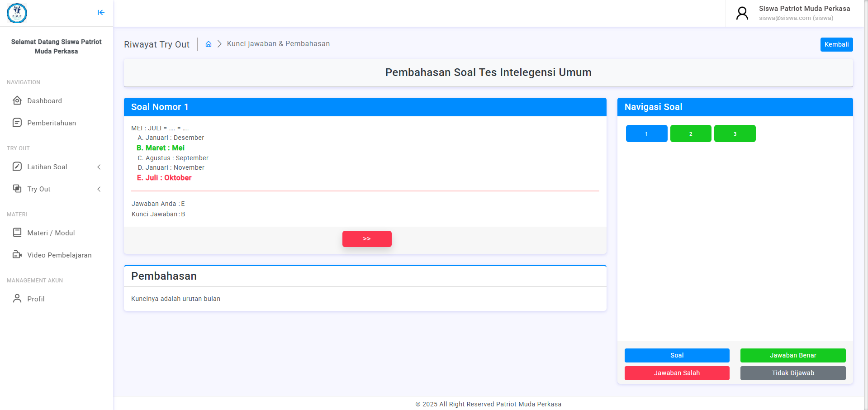Jump to question 2 in Navigasi Soal
868x410 pixels.
click(691, 133)
